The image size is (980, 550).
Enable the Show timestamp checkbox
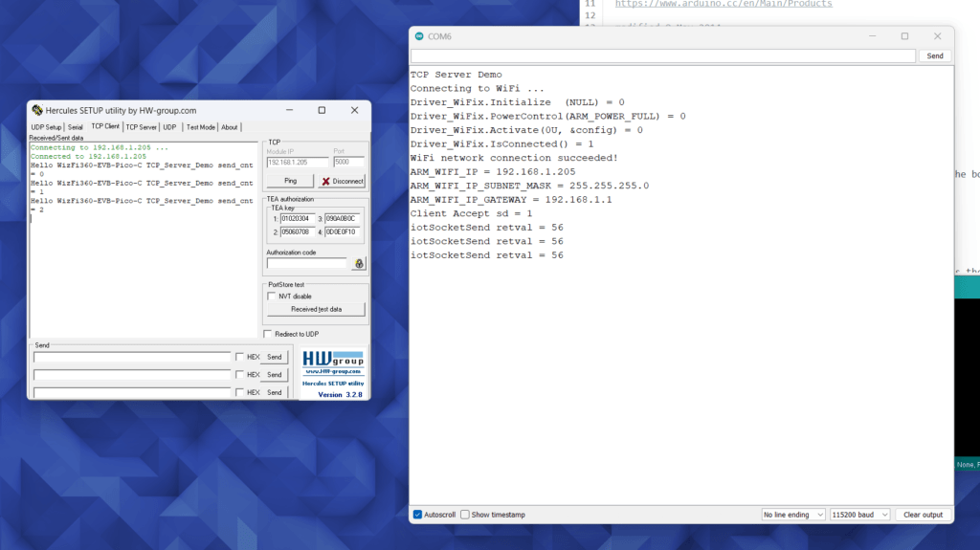coord(465,515)
